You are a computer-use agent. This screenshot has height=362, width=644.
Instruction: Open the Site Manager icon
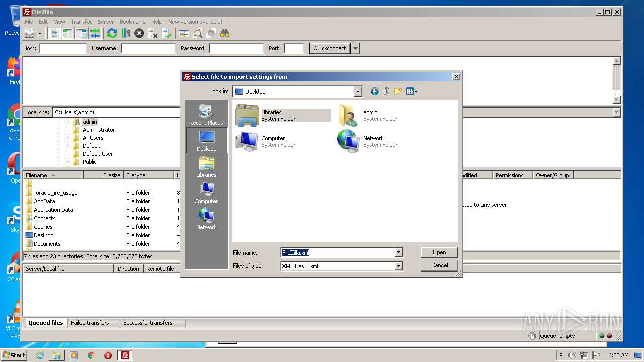coord(29,33)
